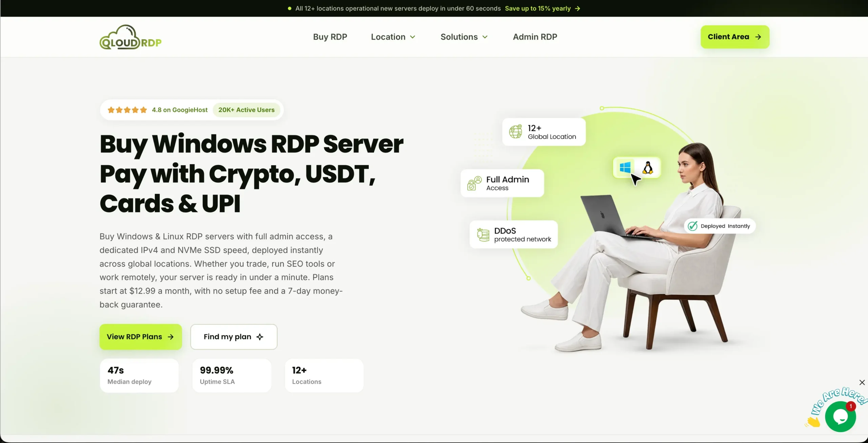
Task: Click the 12+ Locations stat card
Action: pos(324,376)
